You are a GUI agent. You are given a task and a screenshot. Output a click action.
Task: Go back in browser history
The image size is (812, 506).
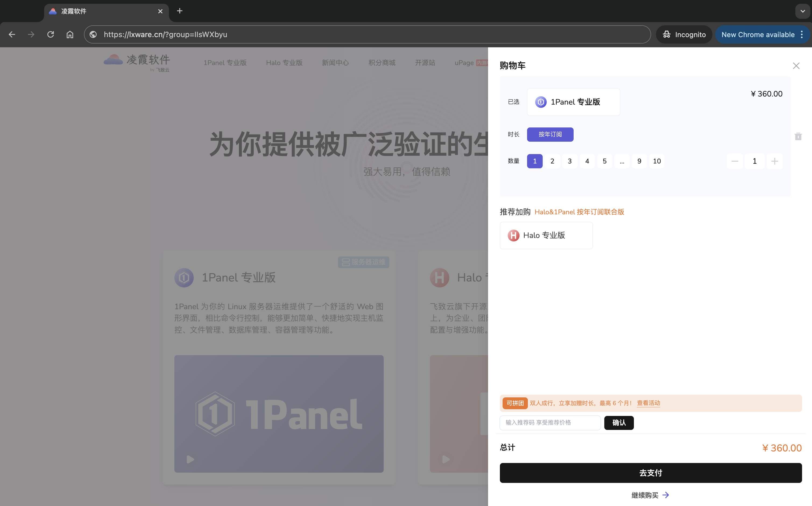[x=12, y=34]
